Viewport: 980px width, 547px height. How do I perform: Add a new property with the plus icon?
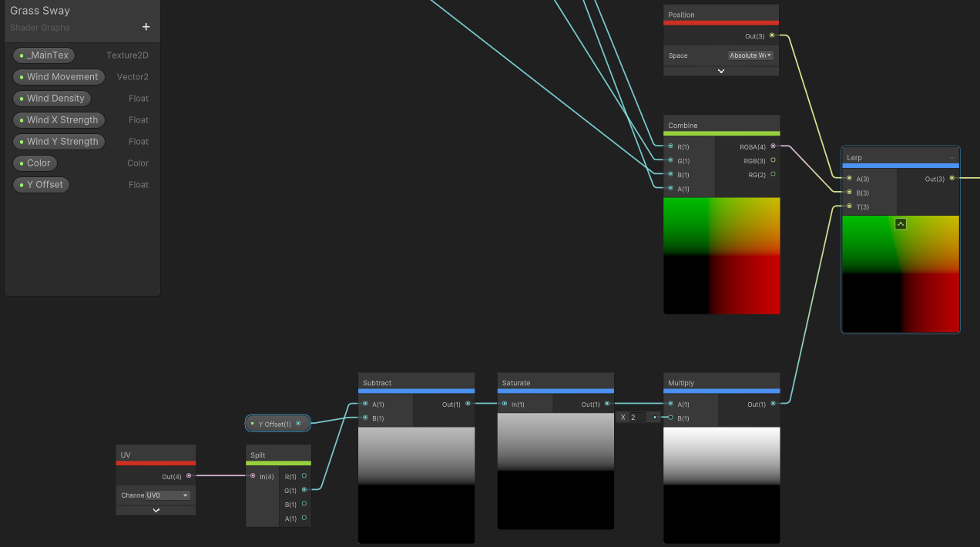point(146,27)
